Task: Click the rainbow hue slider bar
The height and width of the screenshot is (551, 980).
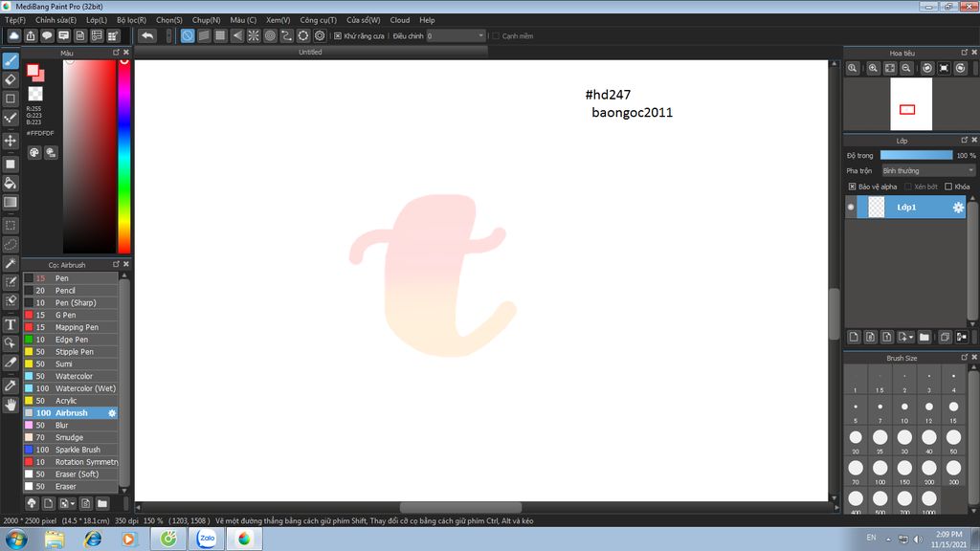Action: 124,156
